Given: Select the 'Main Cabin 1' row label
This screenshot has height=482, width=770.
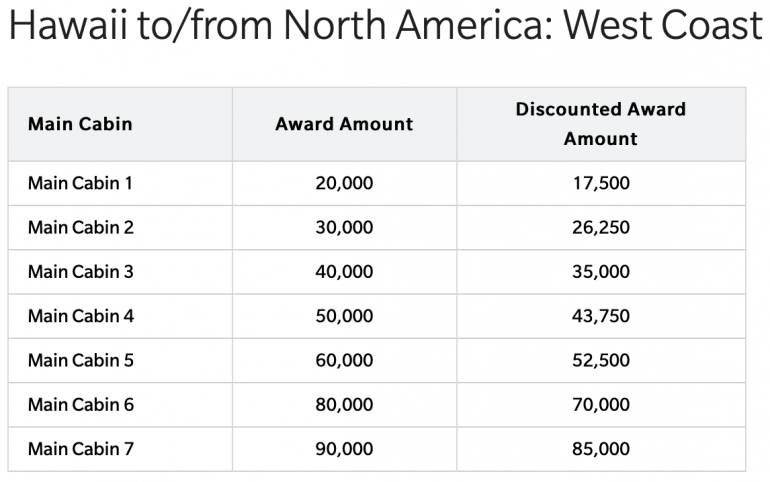Looking at the screenshot, I should (x=81, y=184).
